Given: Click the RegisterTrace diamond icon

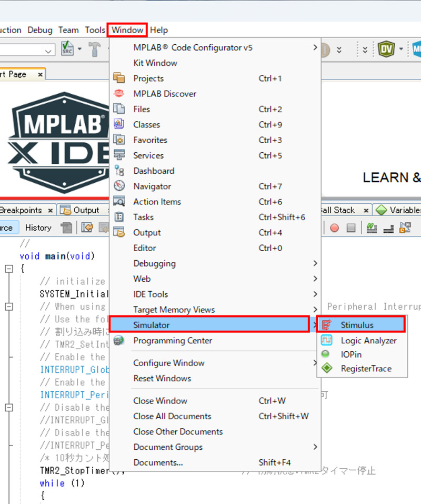Looking at the screenshot, I should point(326,369).
